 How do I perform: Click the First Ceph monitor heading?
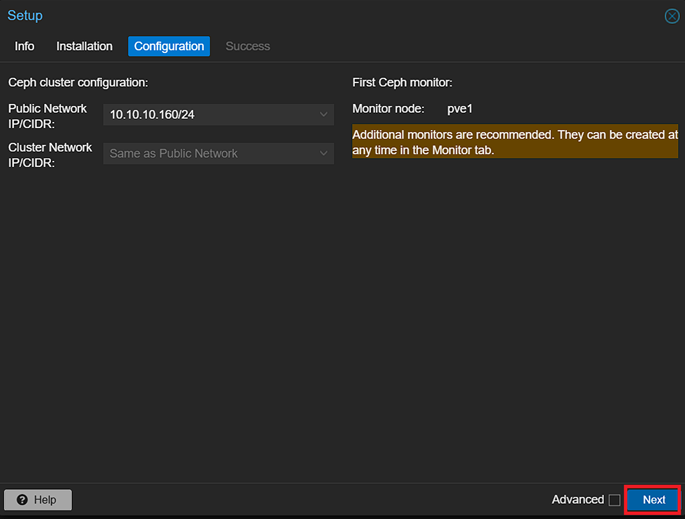tap(402, 82)
